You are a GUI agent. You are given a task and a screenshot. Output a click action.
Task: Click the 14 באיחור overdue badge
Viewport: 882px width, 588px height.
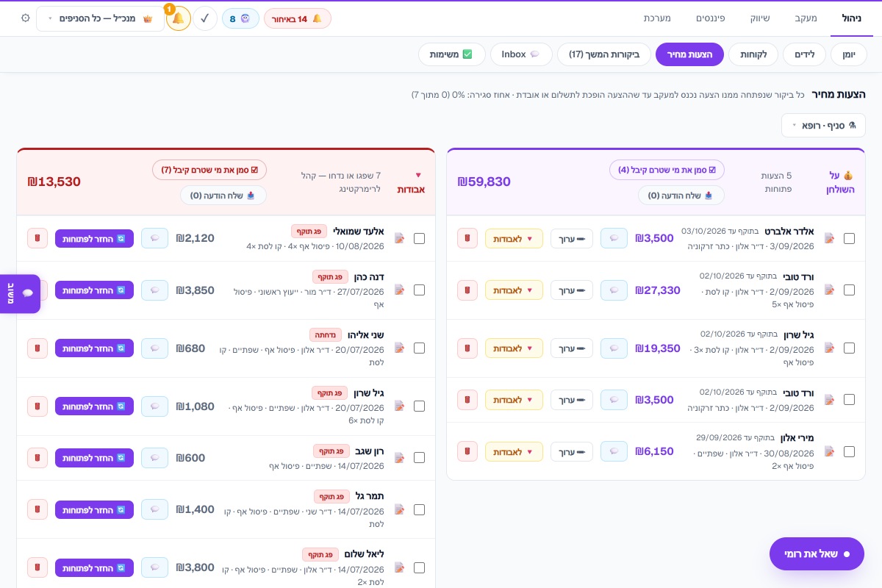coord(298,18)
